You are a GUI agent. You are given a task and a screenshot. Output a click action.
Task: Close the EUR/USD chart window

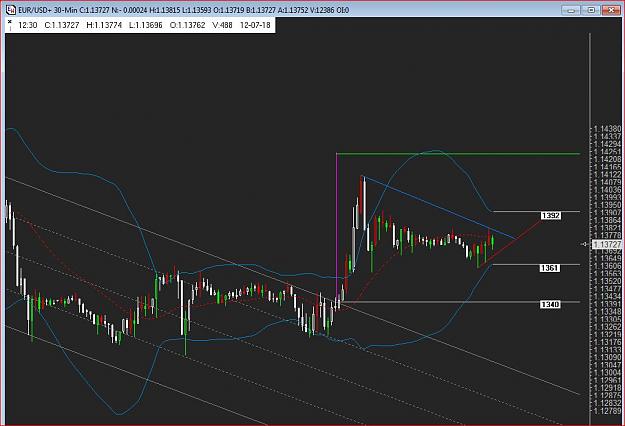click(612, 10)
